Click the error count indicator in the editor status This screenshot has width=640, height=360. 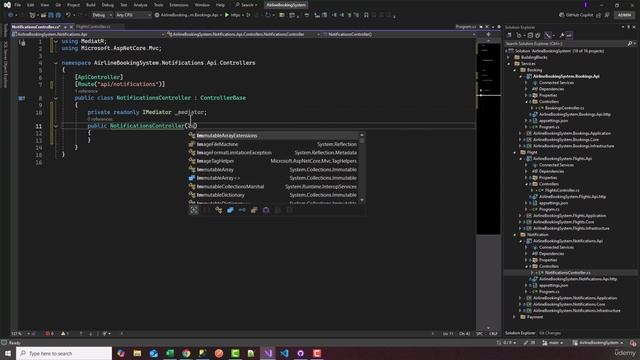49,333
